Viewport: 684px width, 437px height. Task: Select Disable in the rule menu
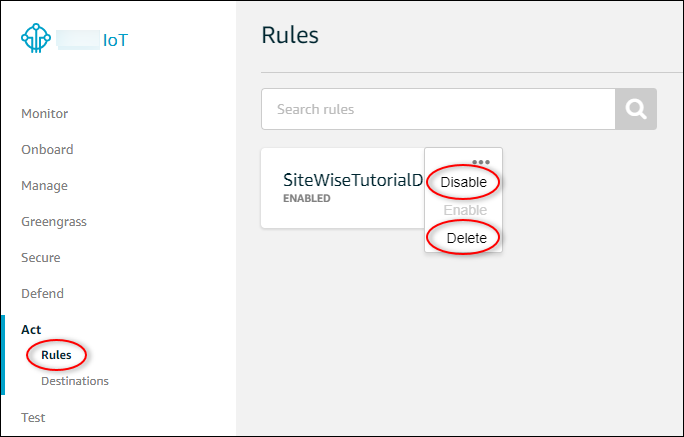pos(463,182)
